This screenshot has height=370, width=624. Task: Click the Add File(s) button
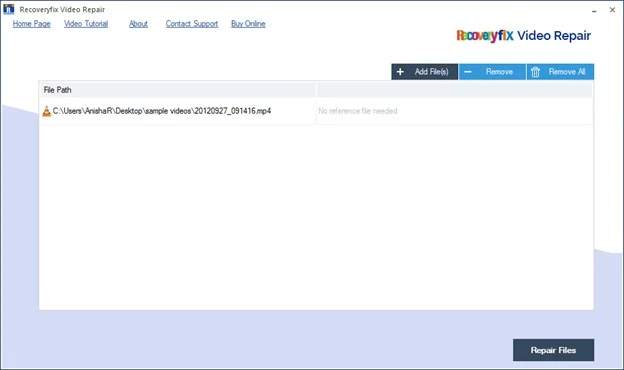point(425,72)
